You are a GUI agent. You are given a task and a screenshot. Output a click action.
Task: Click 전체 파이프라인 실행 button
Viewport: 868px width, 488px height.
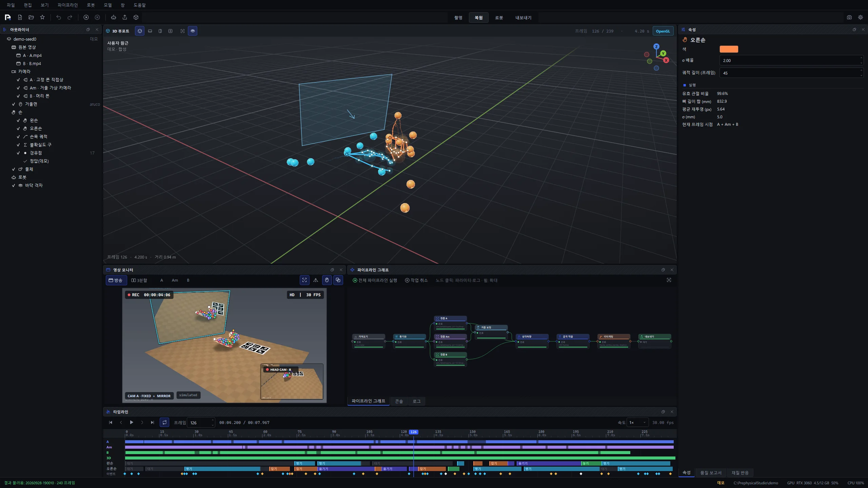(375, 280)
